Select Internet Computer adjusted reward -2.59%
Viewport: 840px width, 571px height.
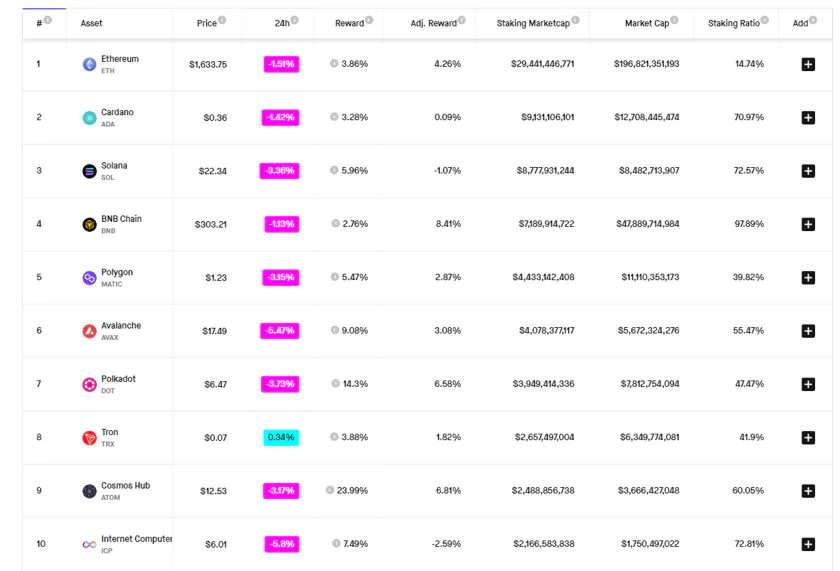pos(446,544)
